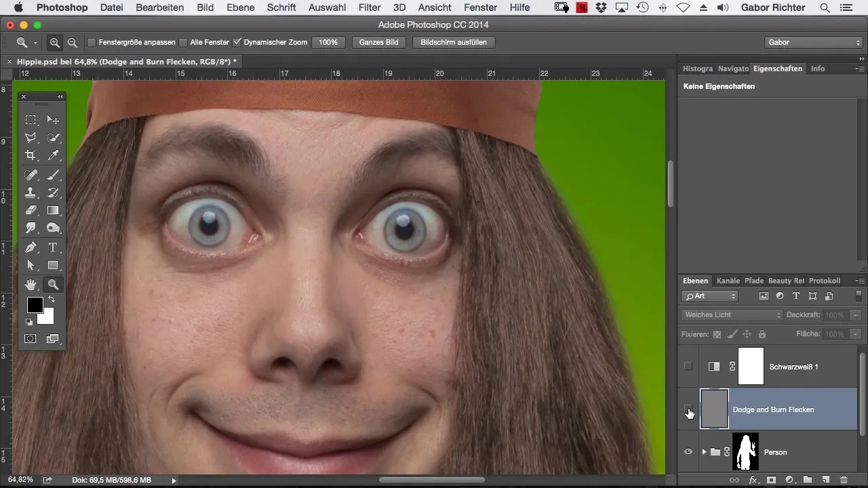Toggle Quick Mask mode
This screenshot has width=868, height=488.
31,338
